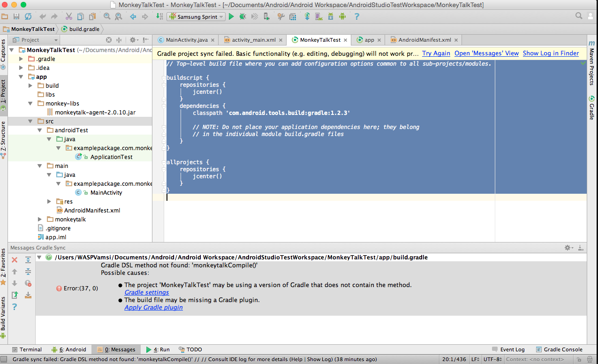Click the Save All toolbar icon
The image size is (598, 364).
tap(16, 16)
